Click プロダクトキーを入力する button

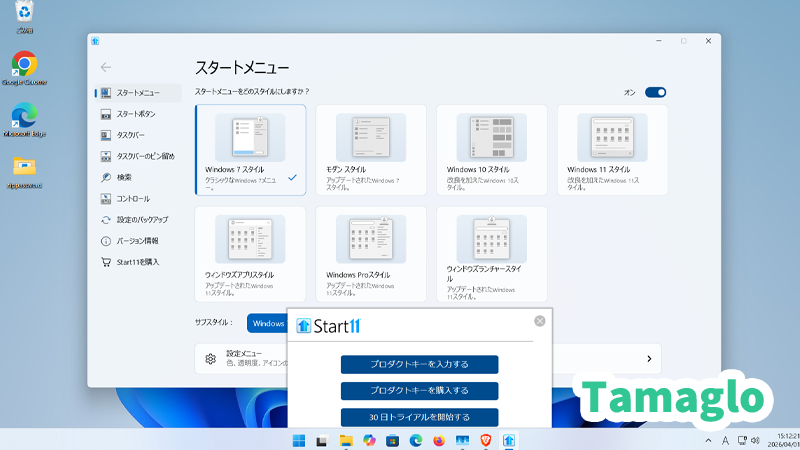click(419, 364)
